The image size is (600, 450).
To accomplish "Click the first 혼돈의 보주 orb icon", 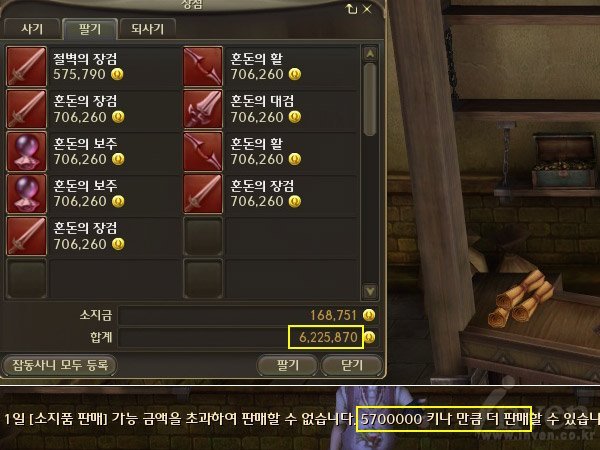I will 26,151.
